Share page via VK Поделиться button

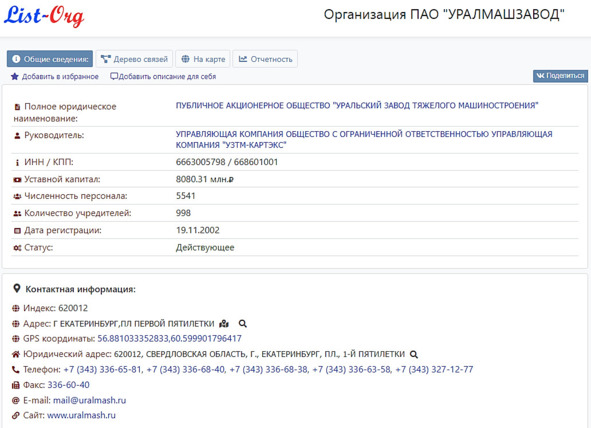[560, 76]
